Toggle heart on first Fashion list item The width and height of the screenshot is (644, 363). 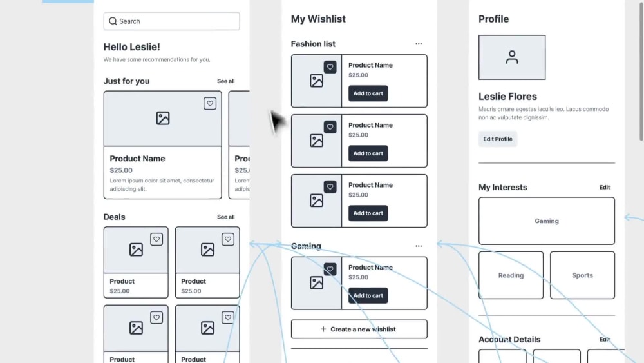(x=330, y=67)
